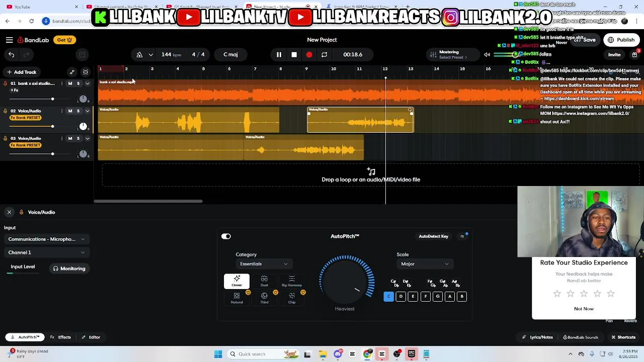Viewport: 644px width, 362px height.
Task: Solo track 01 bank x axi studio
Action: (78, 83)
